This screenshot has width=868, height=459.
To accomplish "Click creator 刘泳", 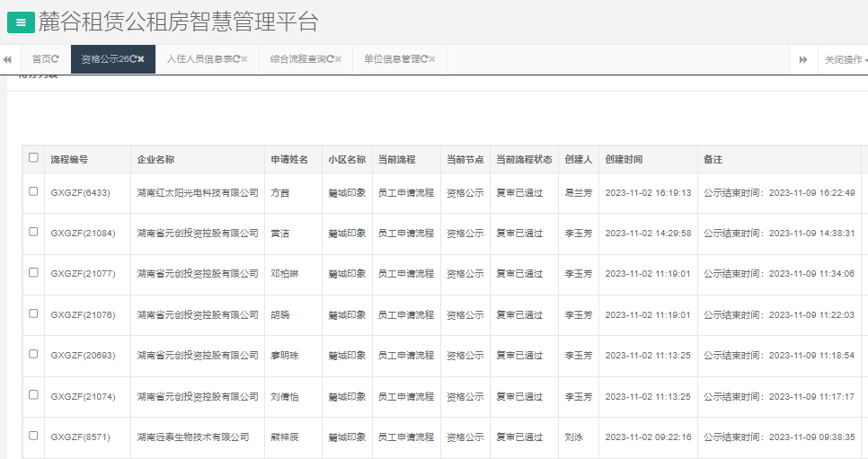I will pyautogui.click(x=574, y=437).
